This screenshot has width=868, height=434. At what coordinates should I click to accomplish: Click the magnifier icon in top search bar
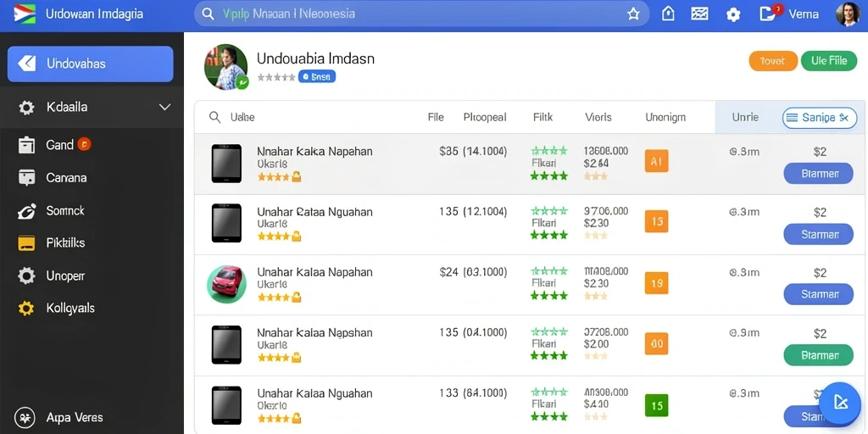209,14
